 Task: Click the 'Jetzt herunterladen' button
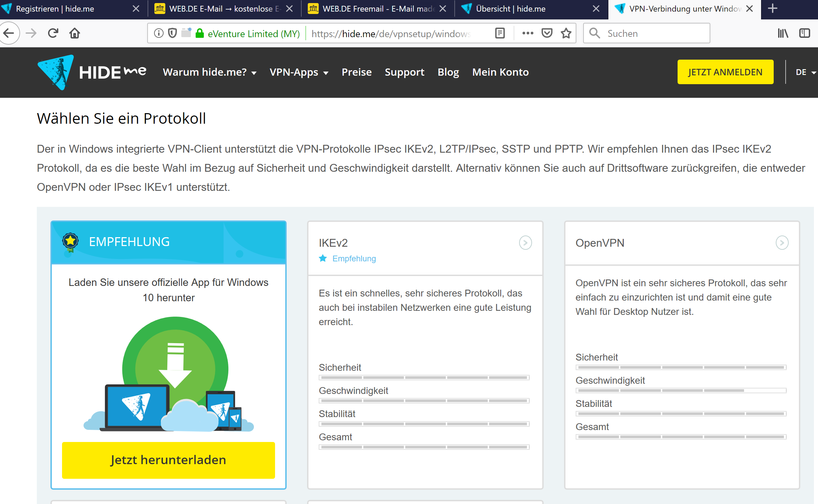[x=168, y=460]
